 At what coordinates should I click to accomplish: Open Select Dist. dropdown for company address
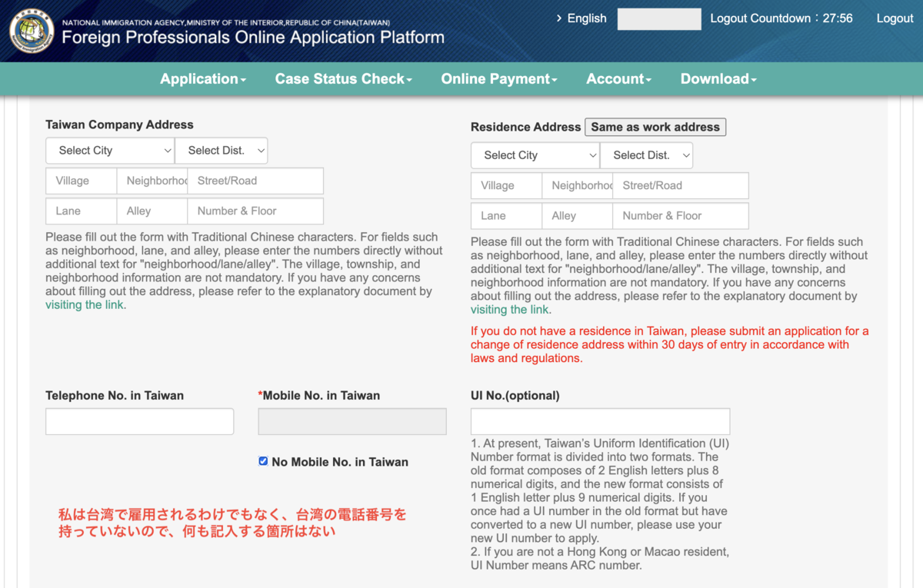coord(222,151)
